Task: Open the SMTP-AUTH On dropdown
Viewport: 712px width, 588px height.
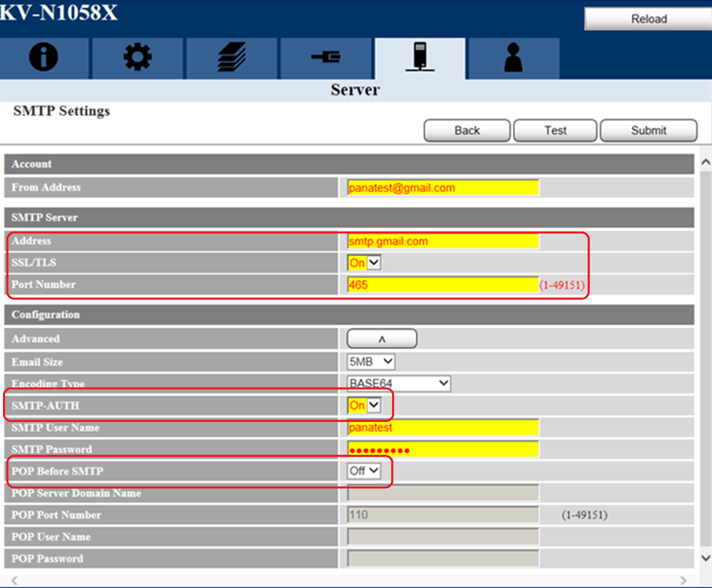Action: pos(364,405)
